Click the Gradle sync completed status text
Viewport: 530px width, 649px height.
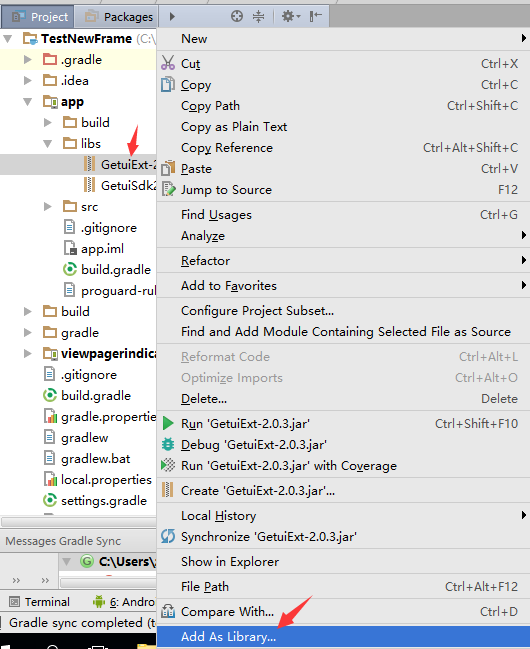tap(82, 623)
